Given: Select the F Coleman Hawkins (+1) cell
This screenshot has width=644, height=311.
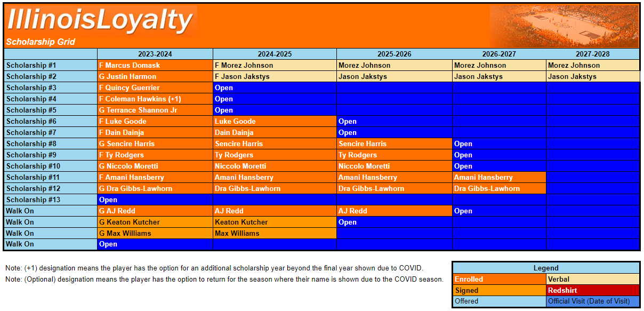Looking at the screenshot, I should pos(155,99).
